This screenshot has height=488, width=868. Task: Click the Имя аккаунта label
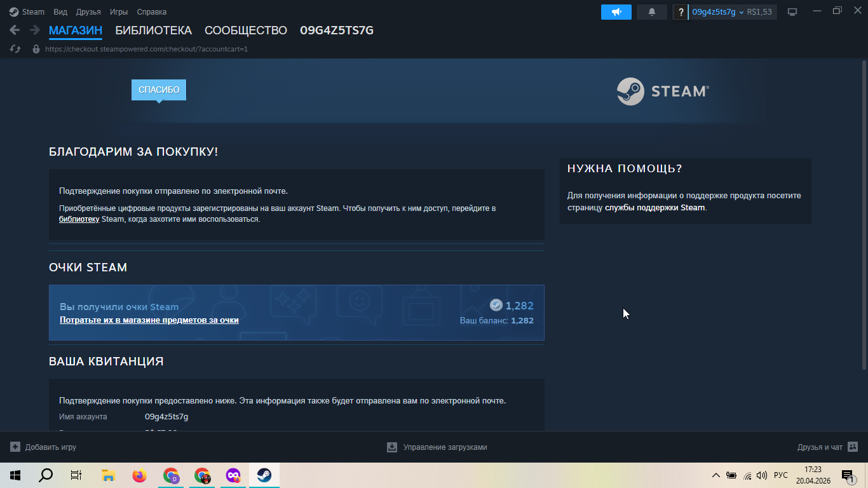coord(83,417)
